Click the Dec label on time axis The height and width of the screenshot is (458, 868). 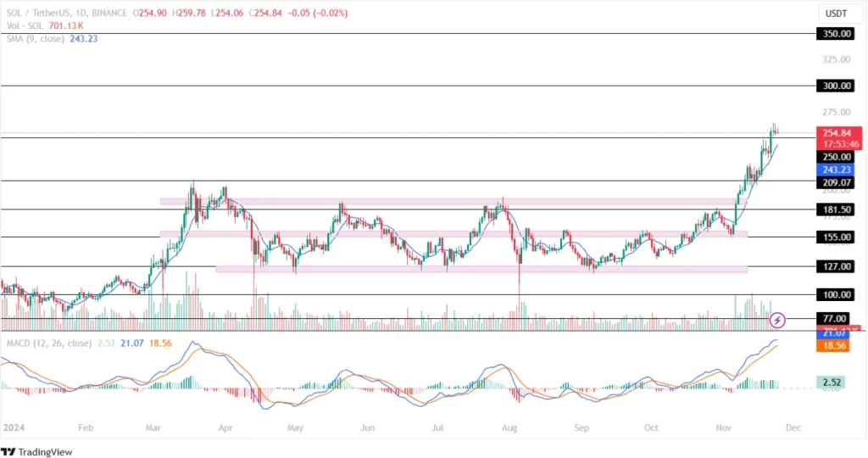[793, 427]
